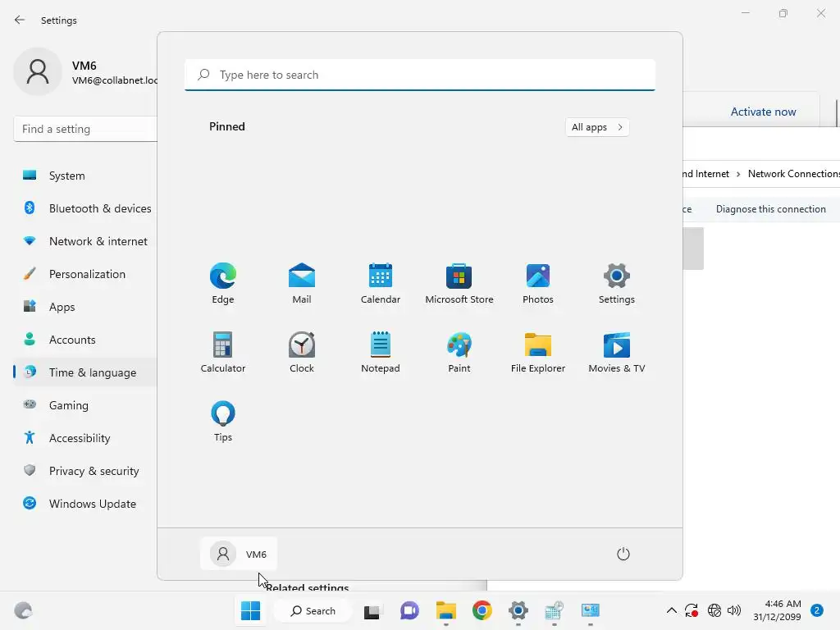Viewport: 840px width, 630px height.
Task: Select Windows Update in sidebar
Action: point(85,504)
